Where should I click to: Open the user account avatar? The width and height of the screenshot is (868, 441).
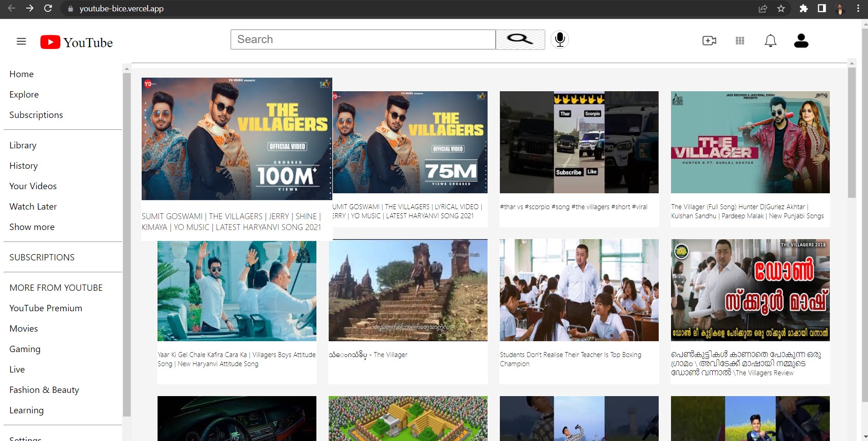pyautogui.click(x=801, y=41)
